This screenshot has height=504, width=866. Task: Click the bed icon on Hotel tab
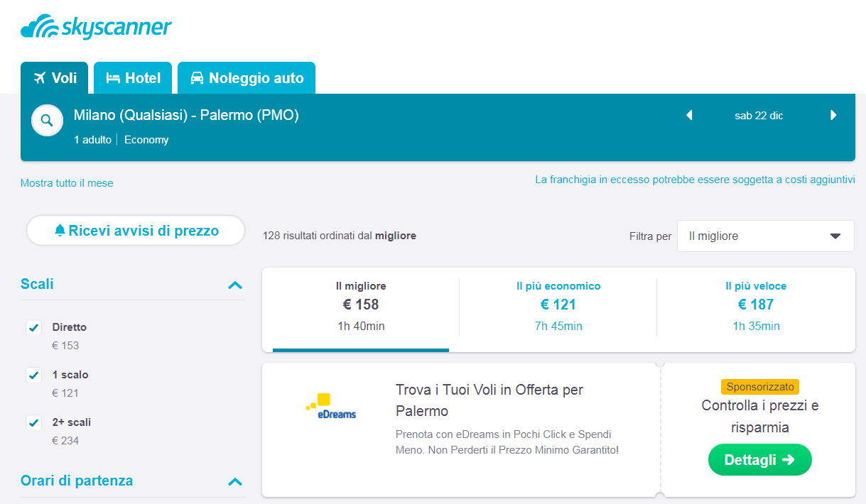[x=113, y=78]
